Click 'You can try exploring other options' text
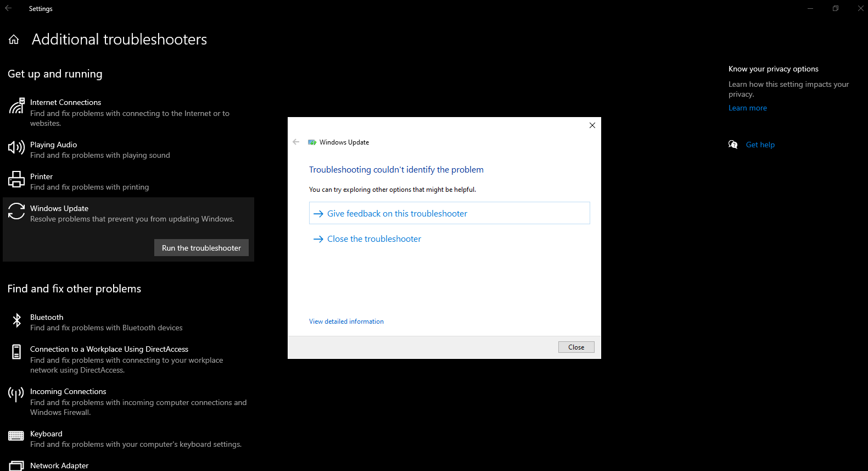 point(393,190)
